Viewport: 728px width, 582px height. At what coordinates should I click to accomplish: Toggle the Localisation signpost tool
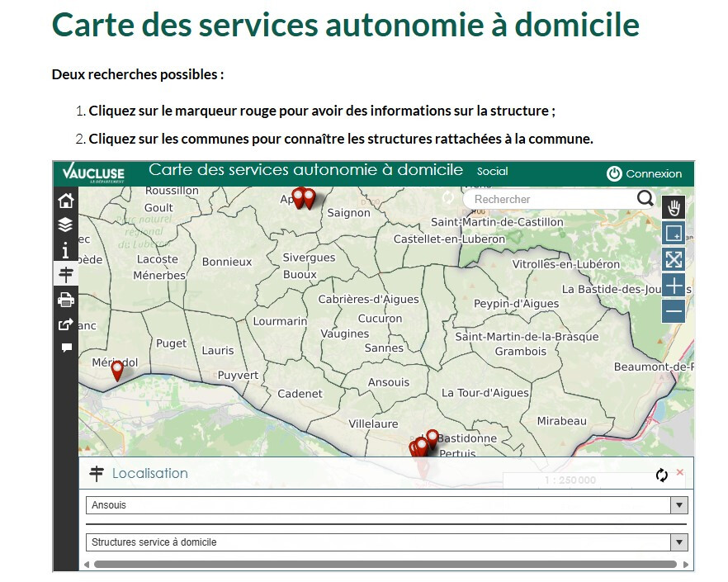[x=66, y=274]
